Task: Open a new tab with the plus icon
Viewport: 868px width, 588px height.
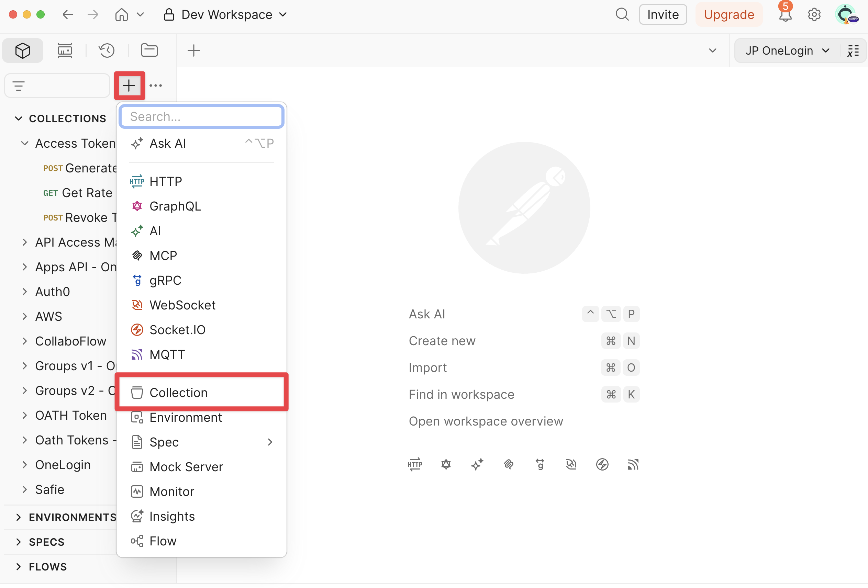Action: (x=193, y=50)
